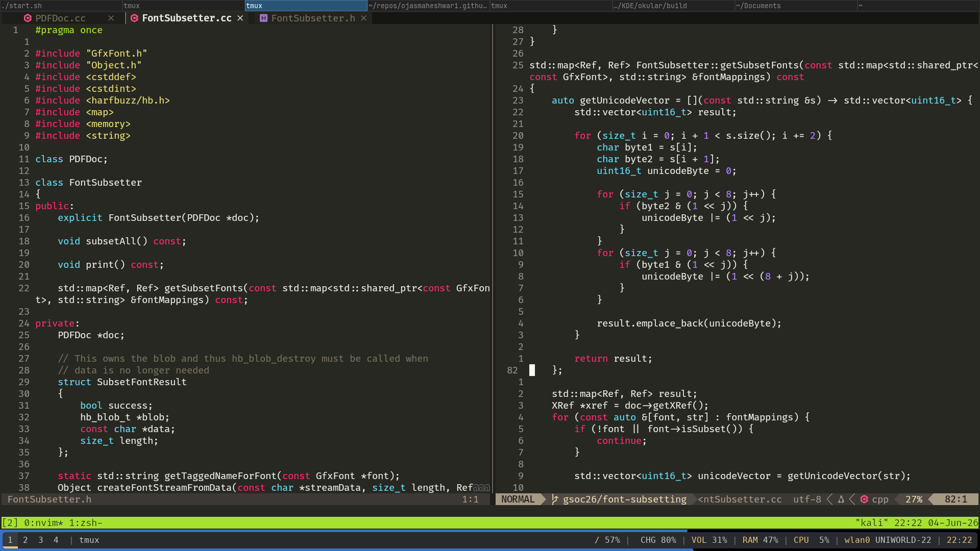Click line number 82 in right pane gutter
980x551 pixels.
click(x=512, y=370)
